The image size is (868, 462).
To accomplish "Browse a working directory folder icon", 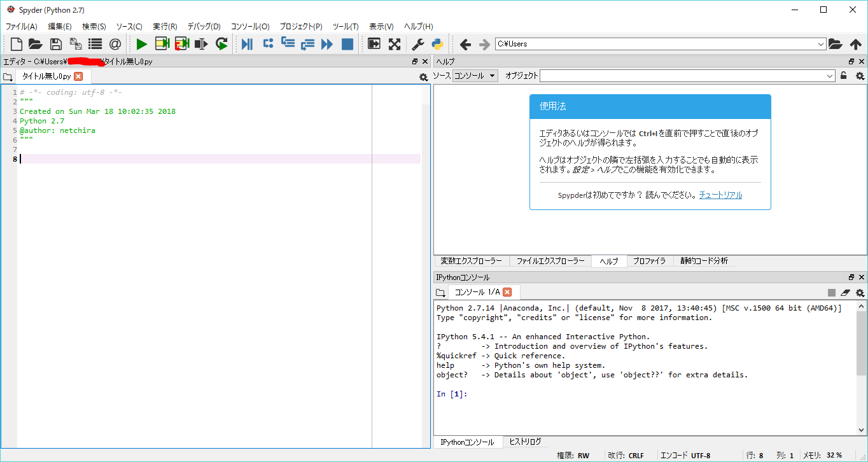I will 836,44.
